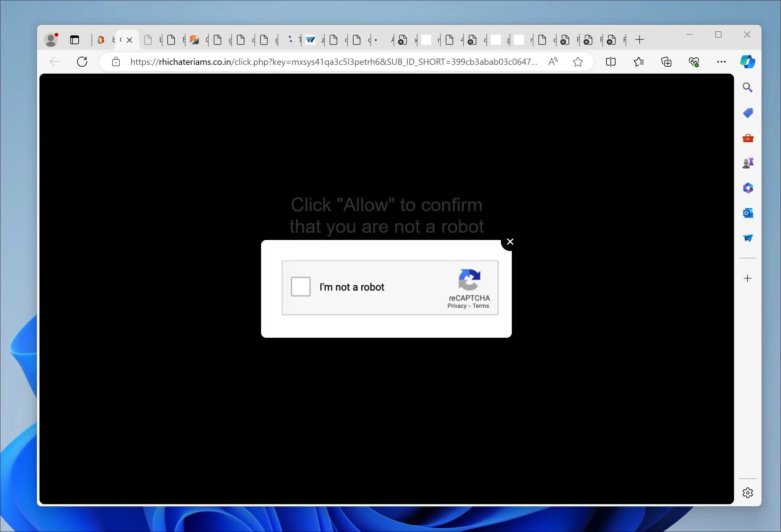Switch to tab with two blue dots
Screen dimensions: 781x532
point(290,39)
